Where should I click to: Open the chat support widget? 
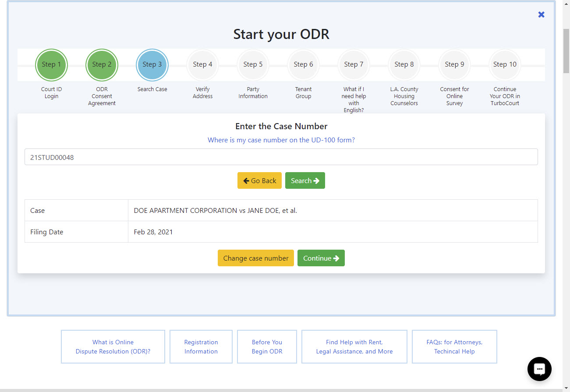539,369
